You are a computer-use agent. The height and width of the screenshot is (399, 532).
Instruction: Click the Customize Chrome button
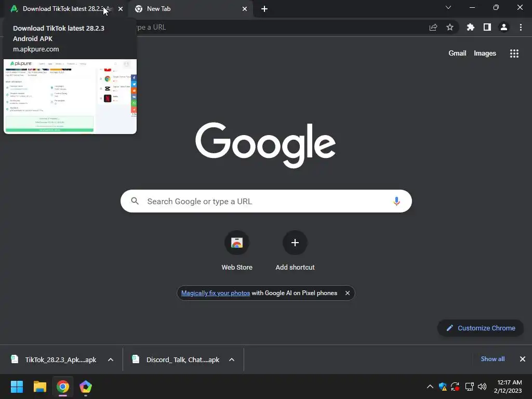point(481,328)
